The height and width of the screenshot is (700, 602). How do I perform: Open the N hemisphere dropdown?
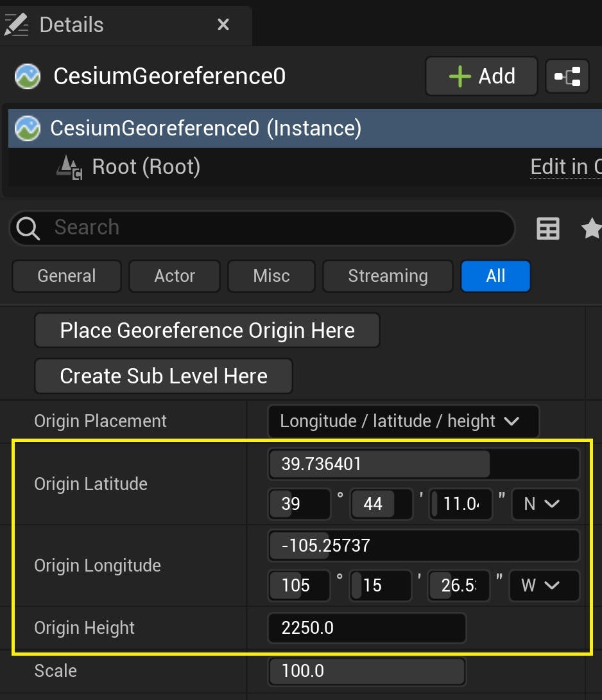point(546,504)
